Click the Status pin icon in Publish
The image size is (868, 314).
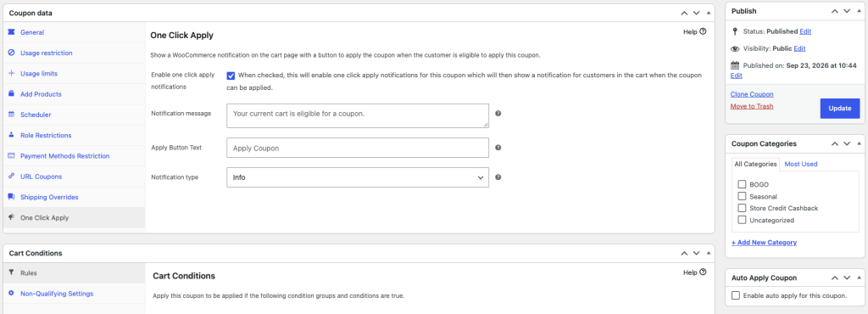click(x=735, y=31)
